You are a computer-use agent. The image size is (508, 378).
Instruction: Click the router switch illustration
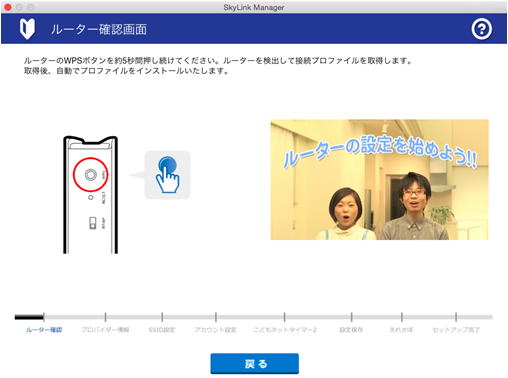[92, 223]
